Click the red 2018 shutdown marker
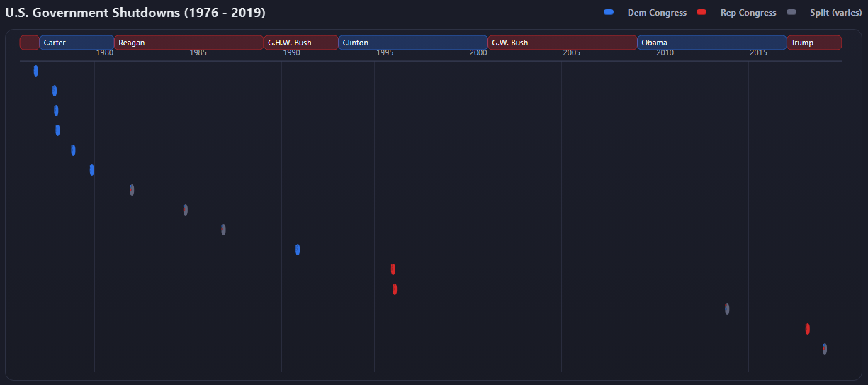868x385 pixels. point(808,329)
